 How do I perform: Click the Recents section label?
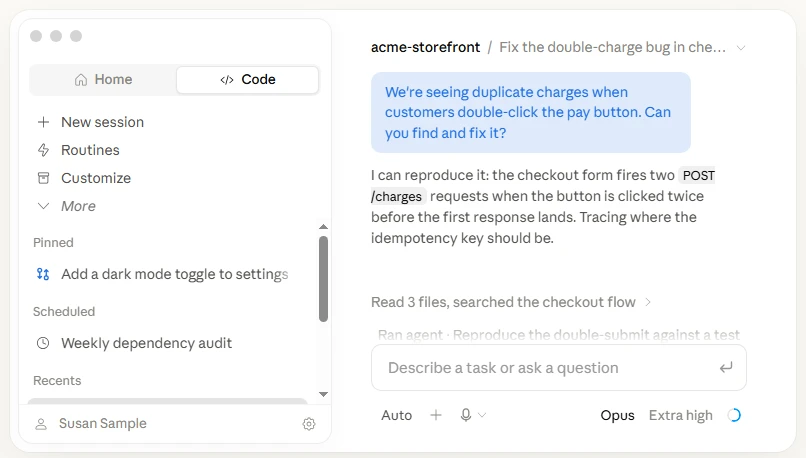(x=57, y=380)
